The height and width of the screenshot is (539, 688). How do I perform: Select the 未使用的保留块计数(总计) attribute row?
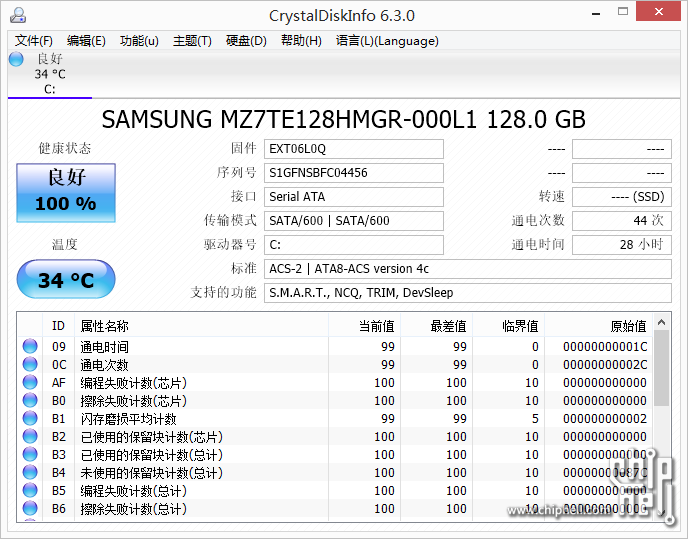point(335,472)
